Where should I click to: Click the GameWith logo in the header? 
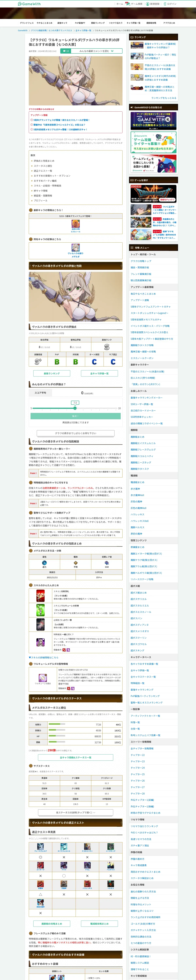[29, 4]
